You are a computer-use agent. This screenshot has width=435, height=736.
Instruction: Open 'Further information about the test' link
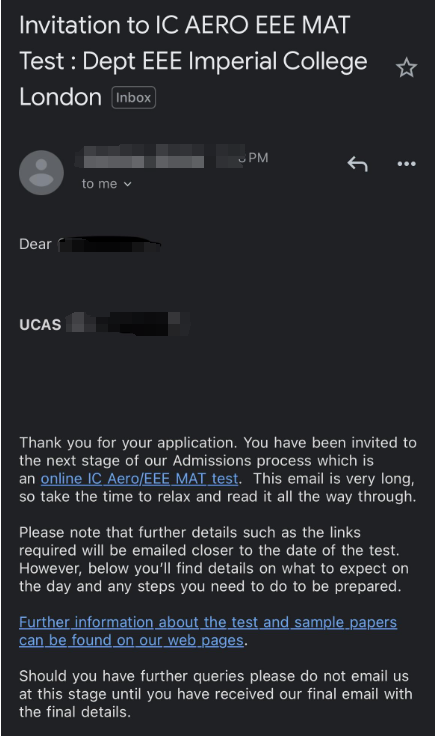click(x=208, y=631)
